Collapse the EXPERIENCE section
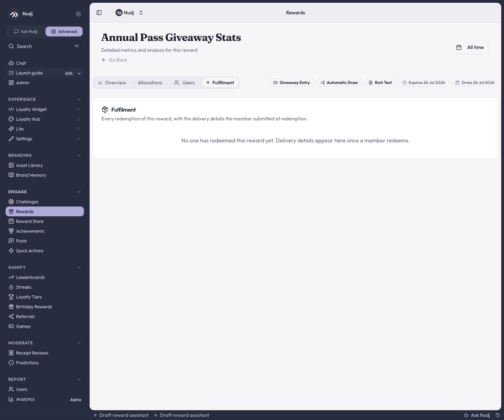Screen dimensions: 504x420 [79, 99]
